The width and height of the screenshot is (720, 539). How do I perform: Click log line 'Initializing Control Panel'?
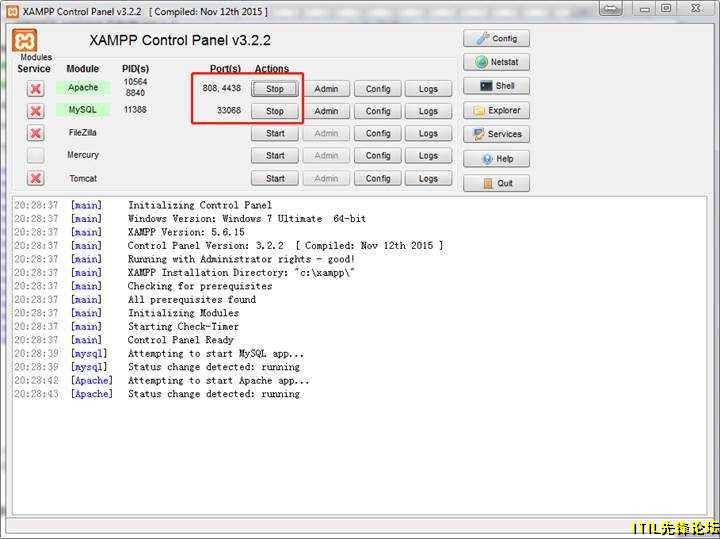point(200,205)
